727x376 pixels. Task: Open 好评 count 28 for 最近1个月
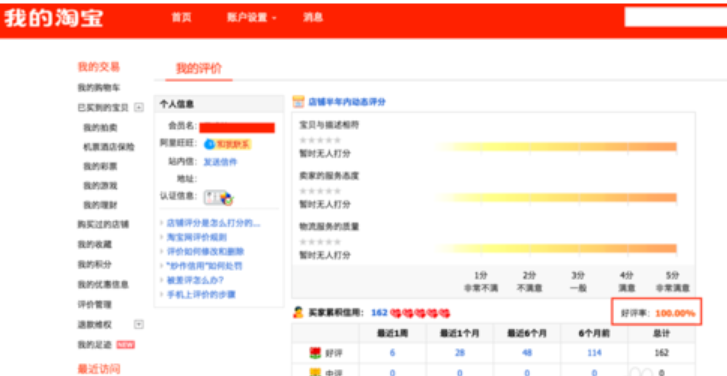click(459, 353)
